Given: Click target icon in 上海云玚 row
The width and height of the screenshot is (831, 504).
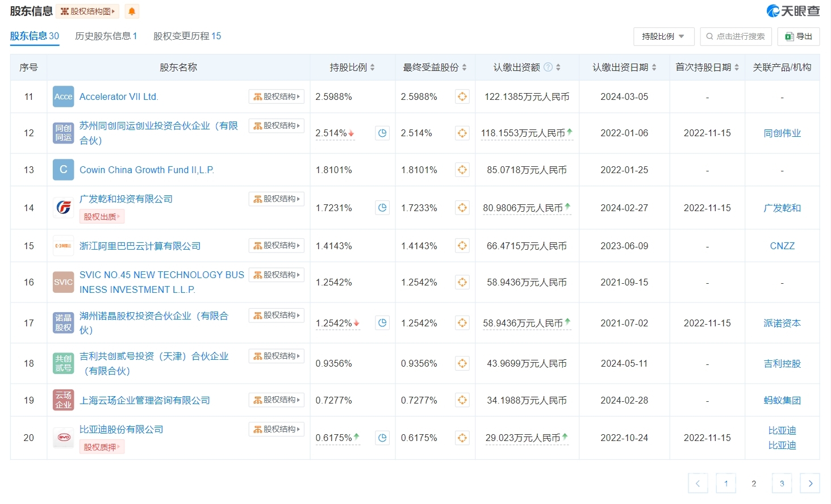Looking at the screenshot, I should [x=462, y=400].
